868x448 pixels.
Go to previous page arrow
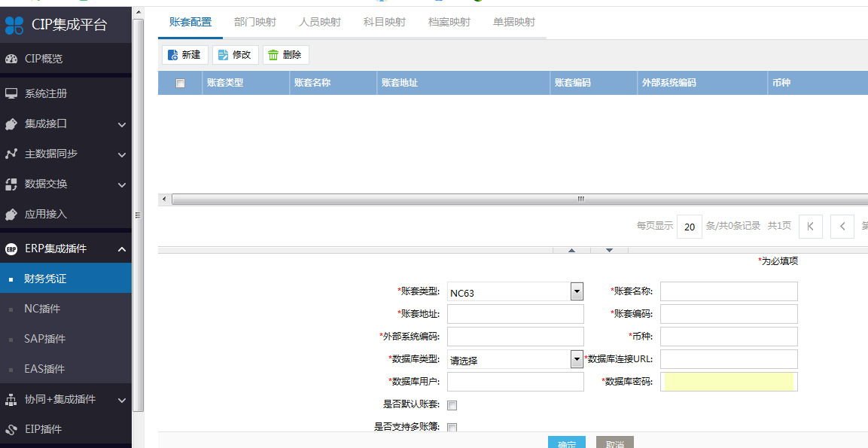[x=842, y=226]
